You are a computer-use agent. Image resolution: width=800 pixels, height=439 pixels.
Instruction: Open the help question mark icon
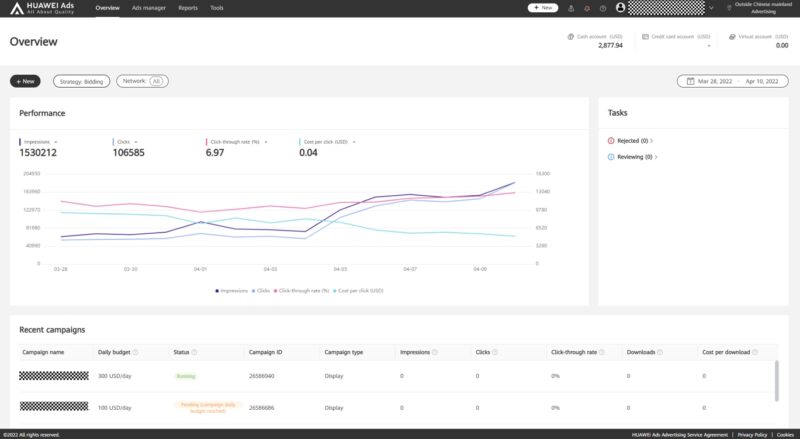click(603, 7)
